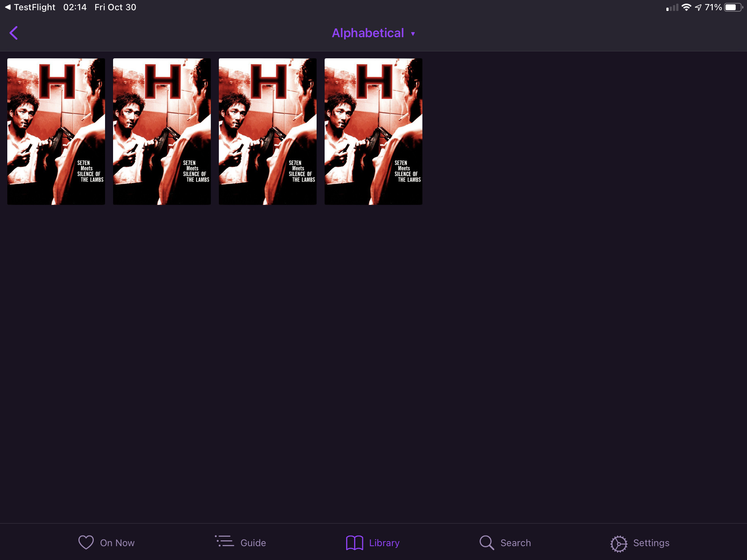Image resolution: width=747 pixels, height=560 pixels.
Task: Select the second H movie poster
Action: click(x=162, y=131)
